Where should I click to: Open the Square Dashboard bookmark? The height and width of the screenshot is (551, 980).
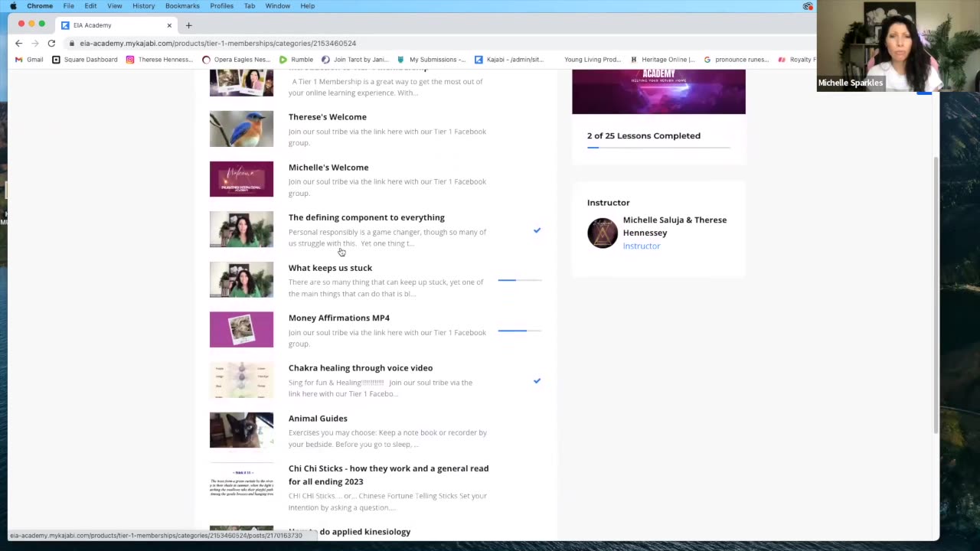point(84,60)
